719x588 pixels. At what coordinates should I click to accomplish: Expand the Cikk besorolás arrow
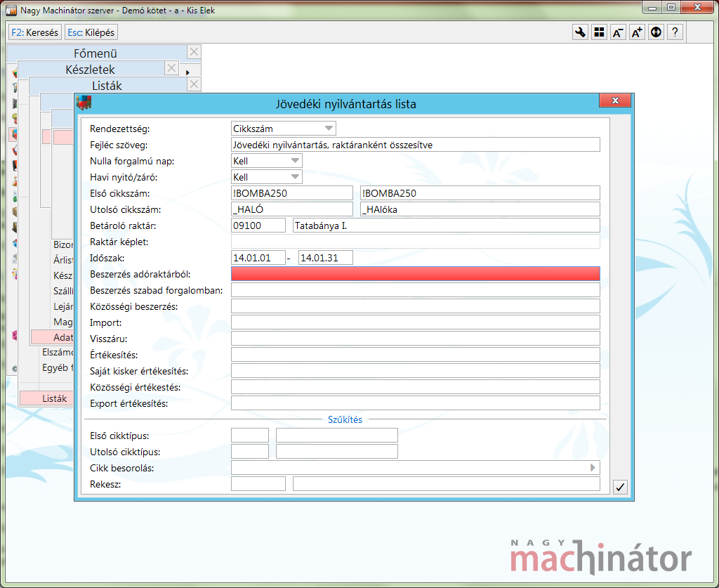[593, 467]
